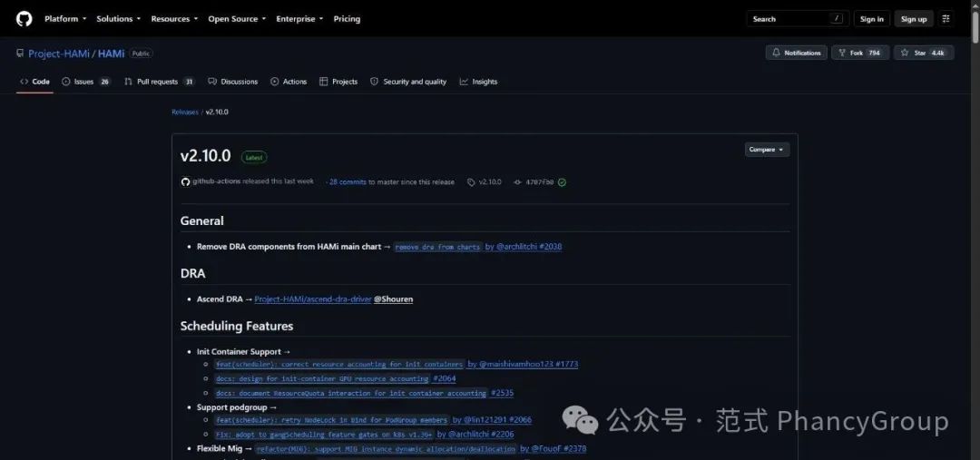The image size is (980, 460).
Task: Open the Projects tab
Action: click(x=338, y=82)
